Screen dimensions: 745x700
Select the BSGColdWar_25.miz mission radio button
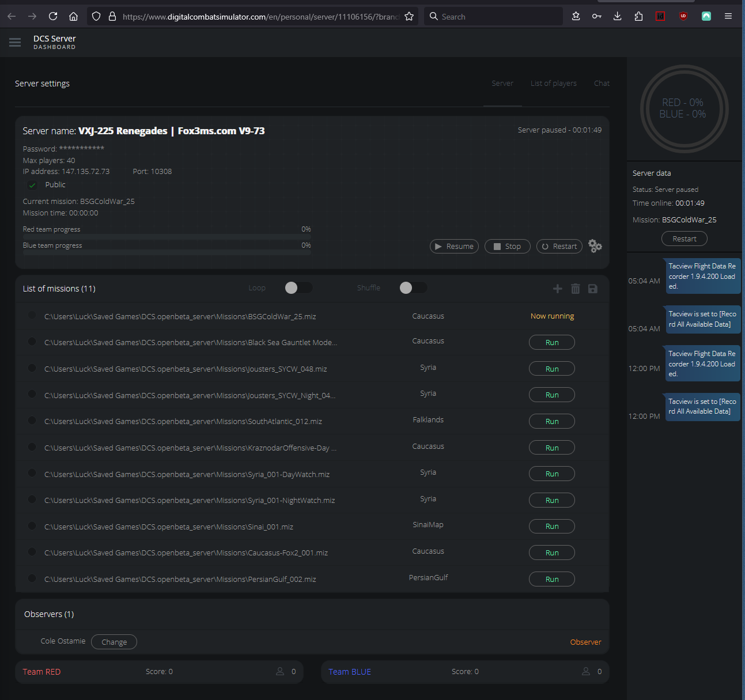point(32,315)
